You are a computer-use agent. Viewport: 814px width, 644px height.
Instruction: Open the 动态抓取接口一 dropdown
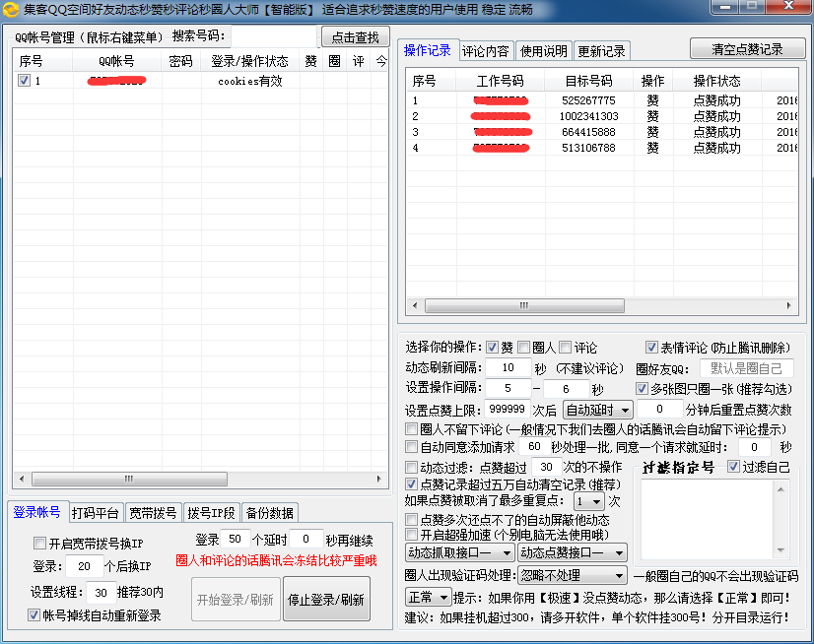459,552
